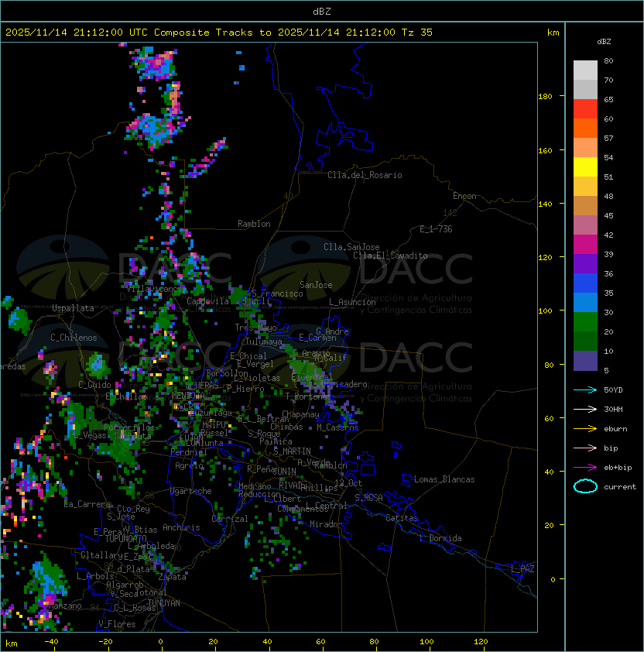Click the 'Catitas' map label
The image size is (644, 652).
(402, 518)
